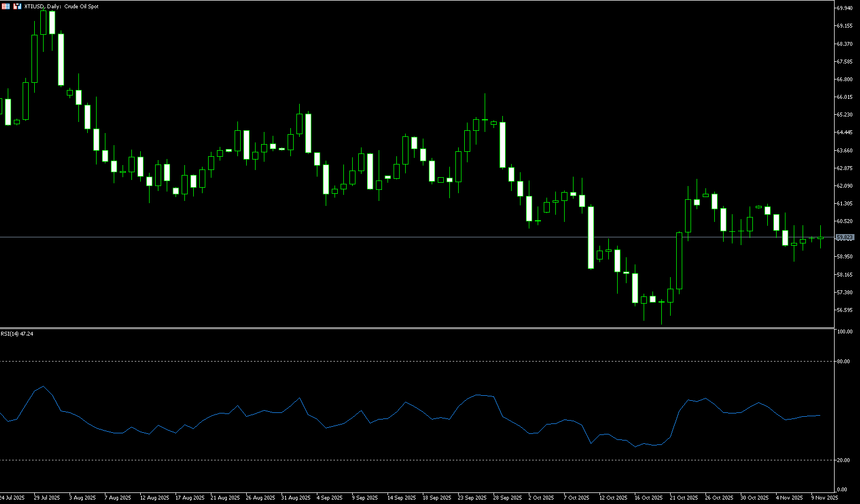Click the Depth of Market icon
The width and height of the screenshot is (860, 504).
(6, 6)
